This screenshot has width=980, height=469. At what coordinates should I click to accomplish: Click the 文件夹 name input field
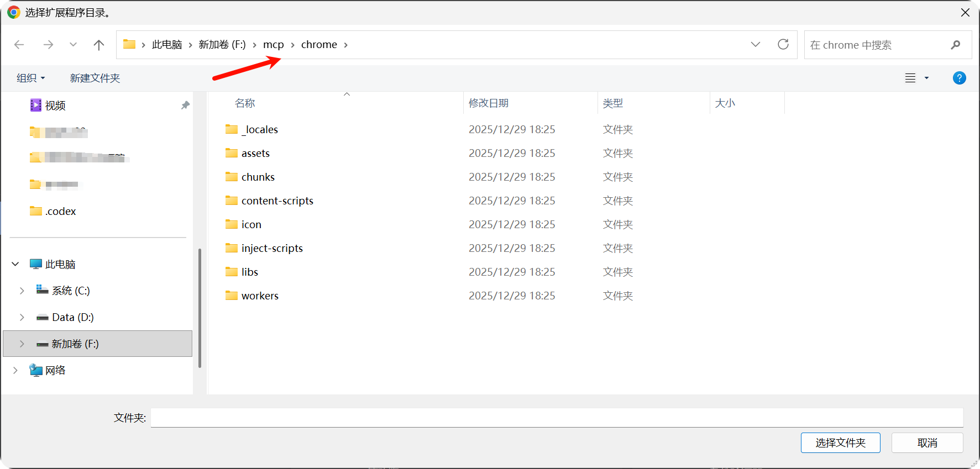pos(557,418)
